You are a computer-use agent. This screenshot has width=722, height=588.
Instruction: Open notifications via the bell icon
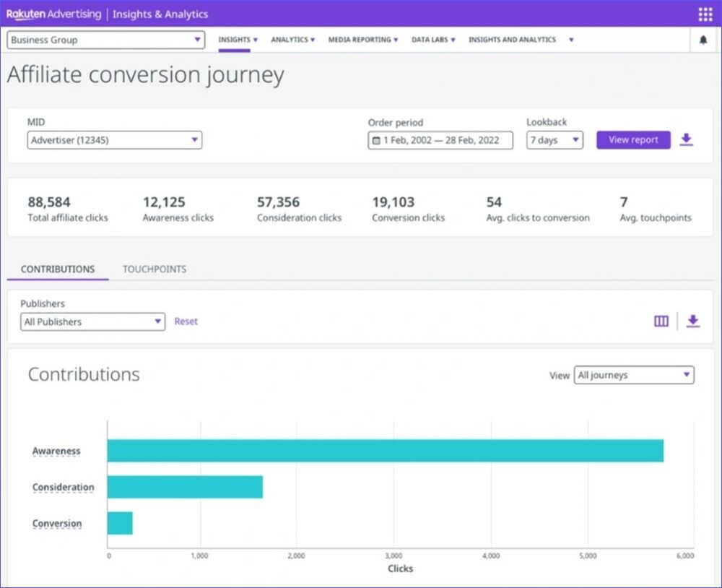[x=703, y=40]
